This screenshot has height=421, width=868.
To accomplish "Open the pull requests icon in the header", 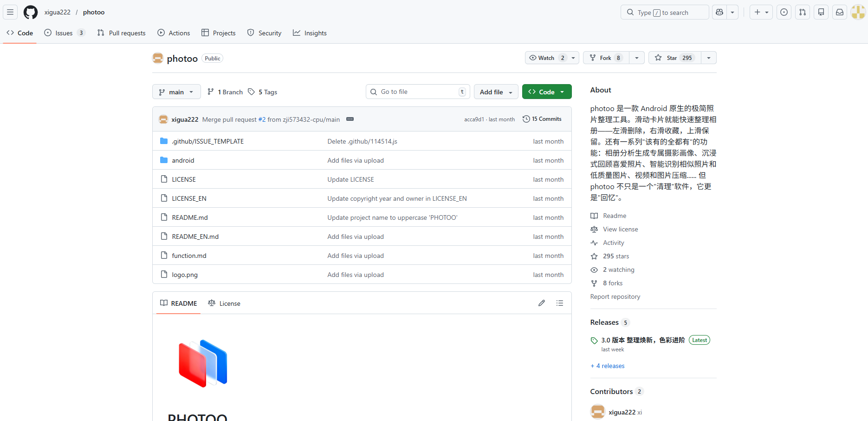I will pos(803,12).
